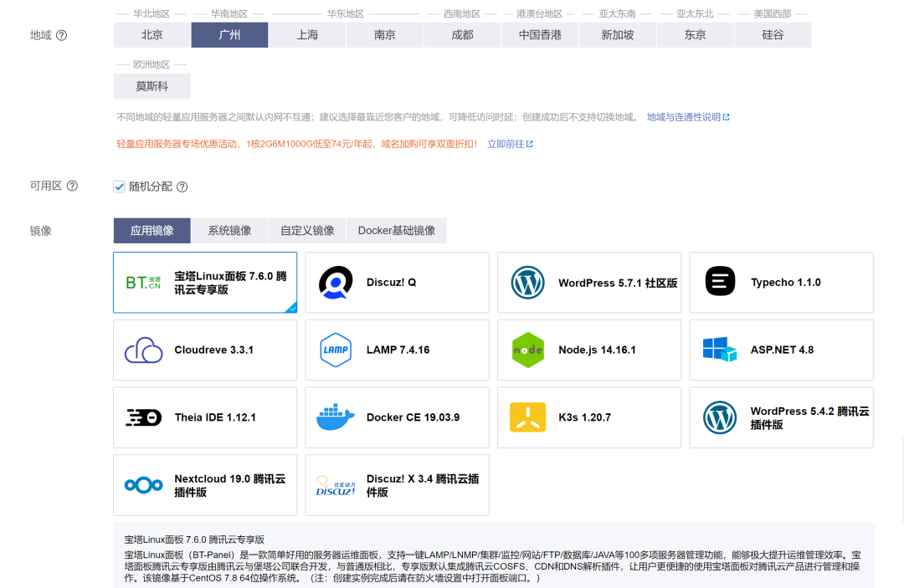This screenshot has width=904, height=588.
Task: Switch to the 应用镜像 tab
Action: (x=152, y=230)
